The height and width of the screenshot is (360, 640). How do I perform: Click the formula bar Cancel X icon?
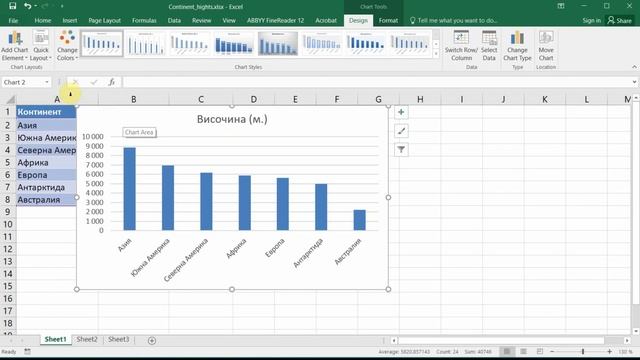[75, 82]
